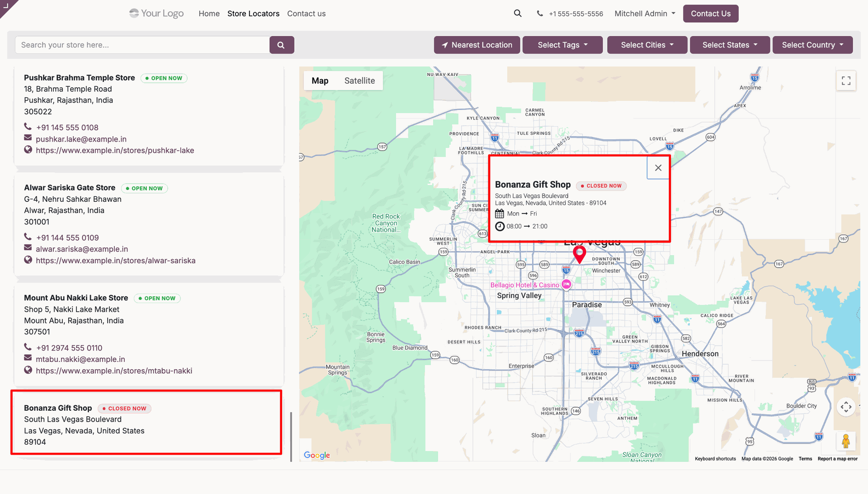
Task: Click the globe icon for Pushkar store
Action: click(x=28, y=150)
